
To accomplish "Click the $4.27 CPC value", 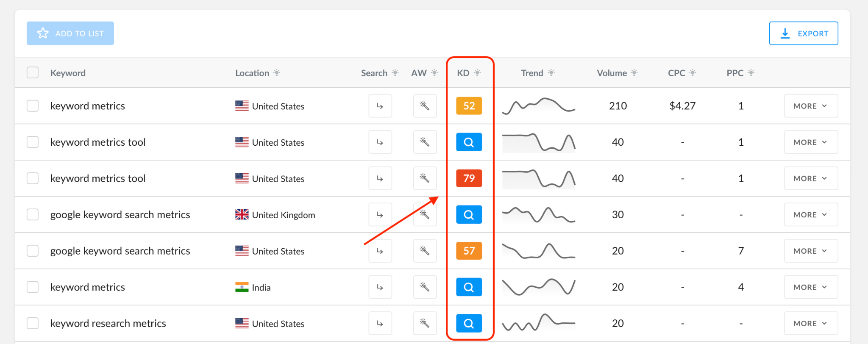I will coord(682,105).
